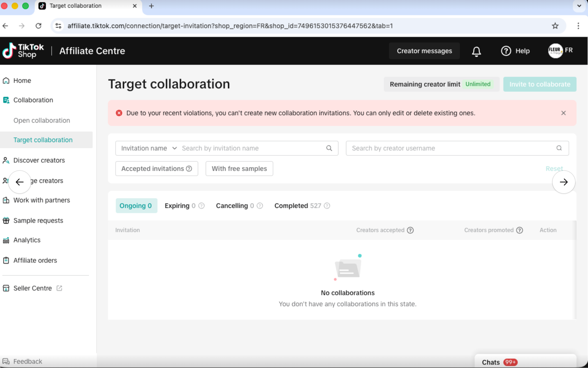
Task: View site information icon in address bar
Action: (58, 26)
